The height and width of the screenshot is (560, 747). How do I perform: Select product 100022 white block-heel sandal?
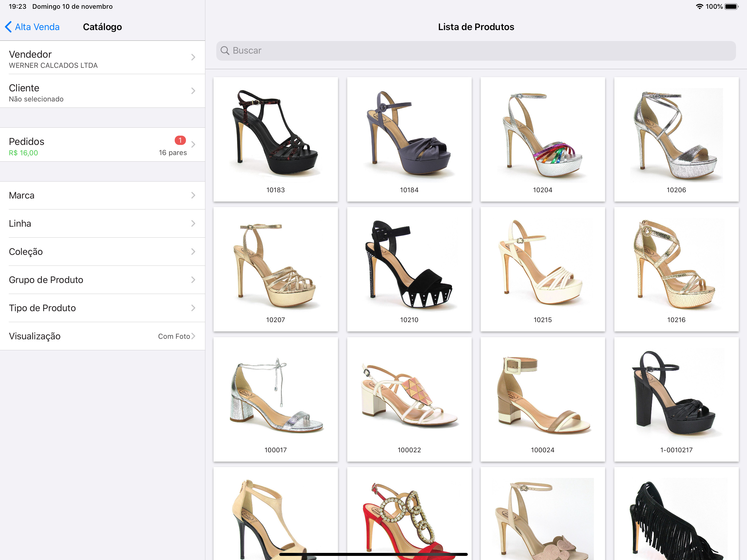[409, 395]
